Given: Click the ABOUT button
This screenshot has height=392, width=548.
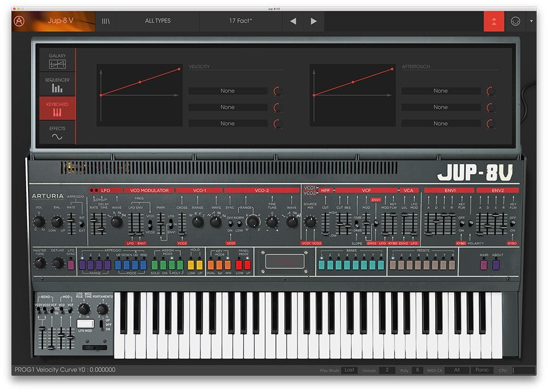Looking at the screenshot, I should pos(496,265).
